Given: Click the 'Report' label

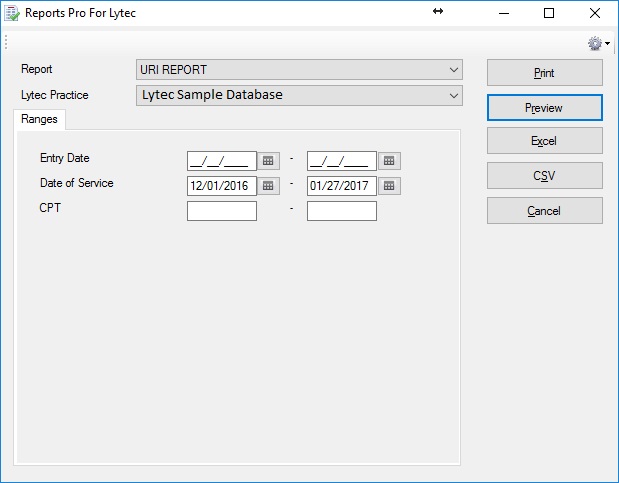Looking at the screenshot, I should 37,69.
